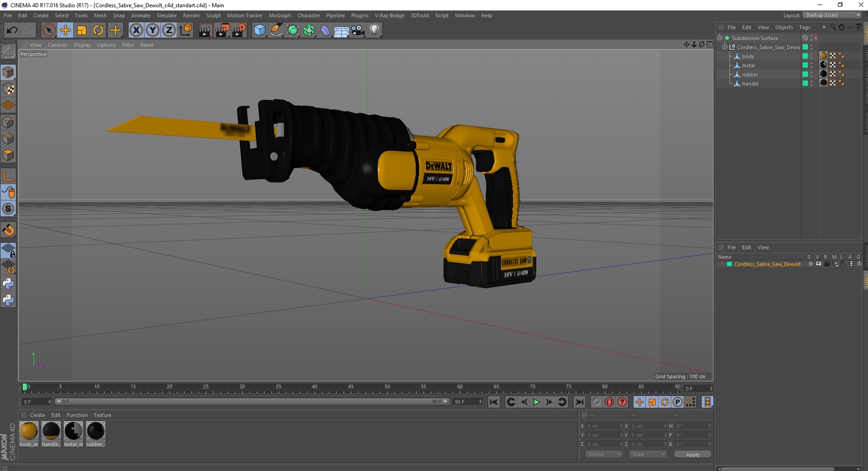Open material manager Texture menu
The image size is (868, 471).
[x=102, y=415]
